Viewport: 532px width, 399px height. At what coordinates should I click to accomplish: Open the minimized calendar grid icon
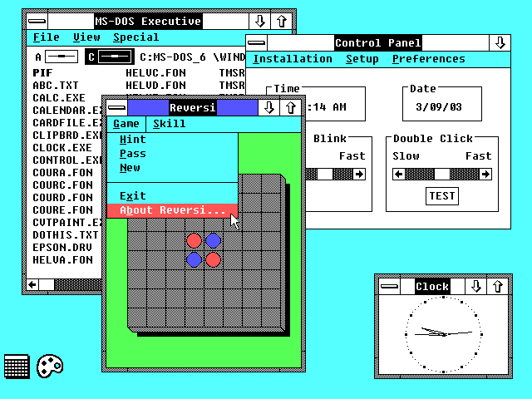(17, 367)
